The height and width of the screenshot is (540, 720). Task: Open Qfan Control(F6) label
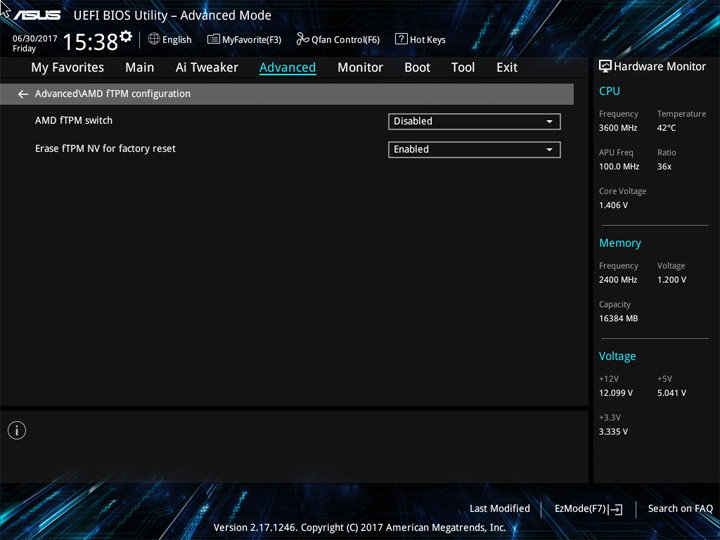pyautogui.click(x=345, y=40)
